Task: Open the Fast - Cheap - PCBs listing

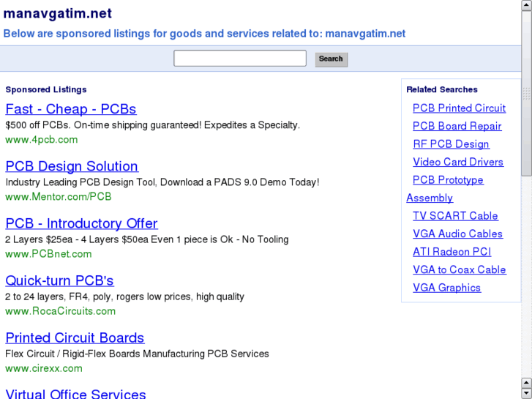Action: click(x=71, y=109)
